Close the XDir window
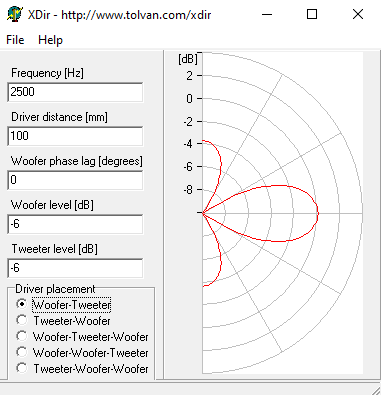Screen dimensions: 381x395 (358, 14)
